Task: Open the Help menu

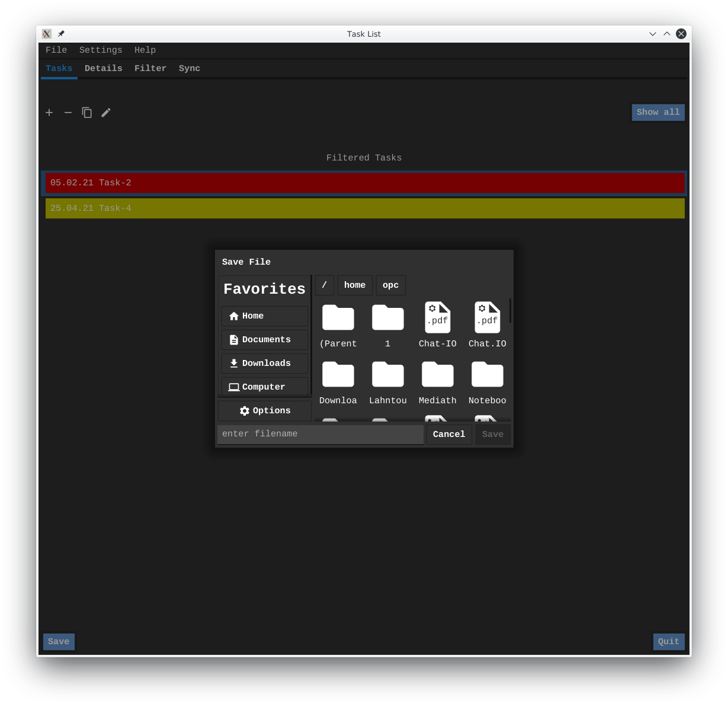Action: pos(145,50)
